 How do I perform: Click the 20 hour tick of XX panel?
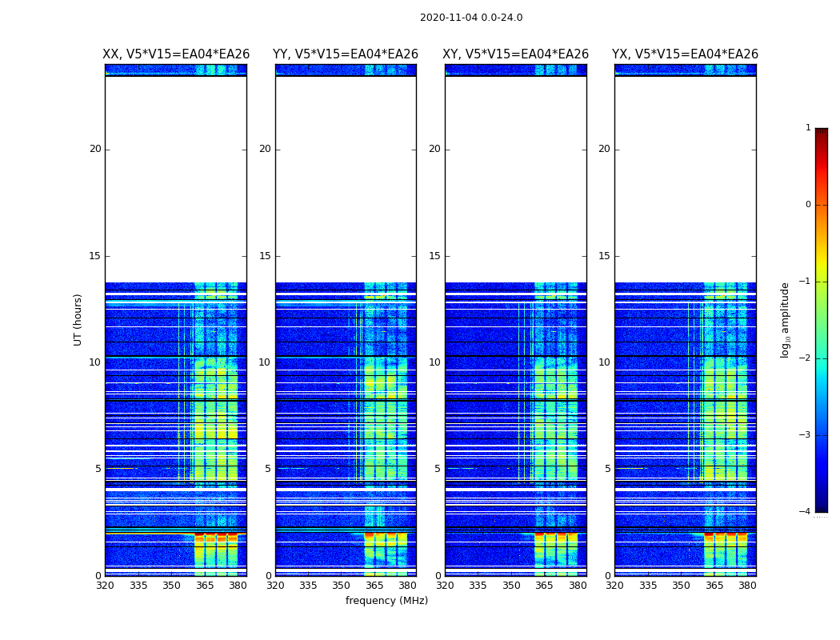click(x=95, y=149)
